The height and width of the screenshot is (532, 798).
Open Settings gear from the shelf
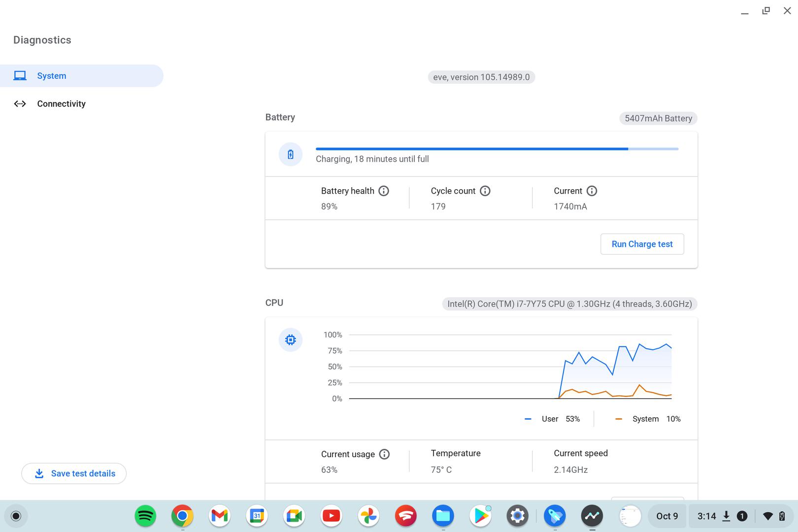[x=518, y=516]
